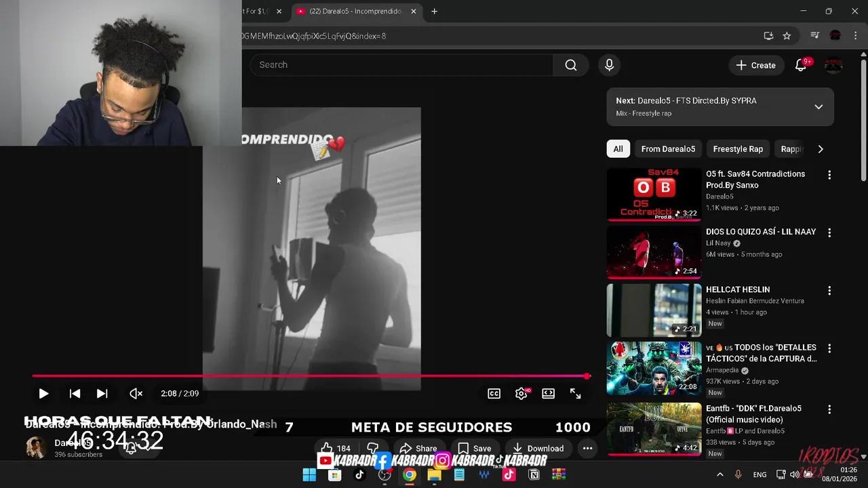Open the black TikTok taskbar icon

coord(359,475)
